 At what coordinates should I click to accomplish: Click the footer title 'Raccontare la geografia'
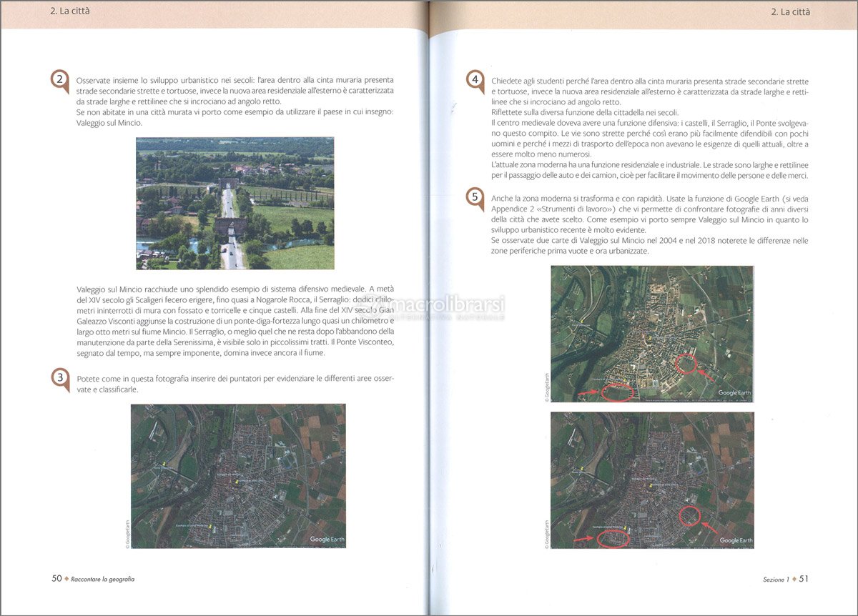[102, 579]
